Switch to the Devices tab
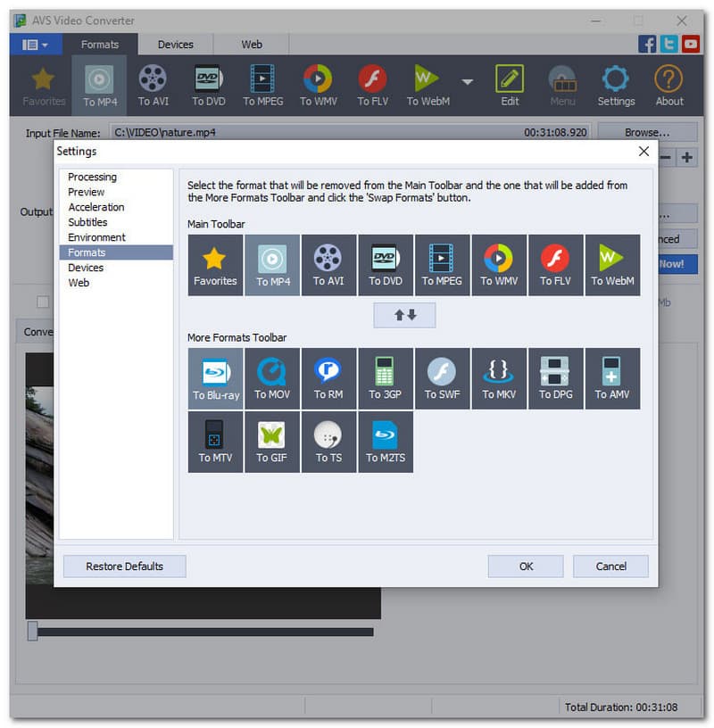This screenshot has height=728, width=714. point(175,45)
